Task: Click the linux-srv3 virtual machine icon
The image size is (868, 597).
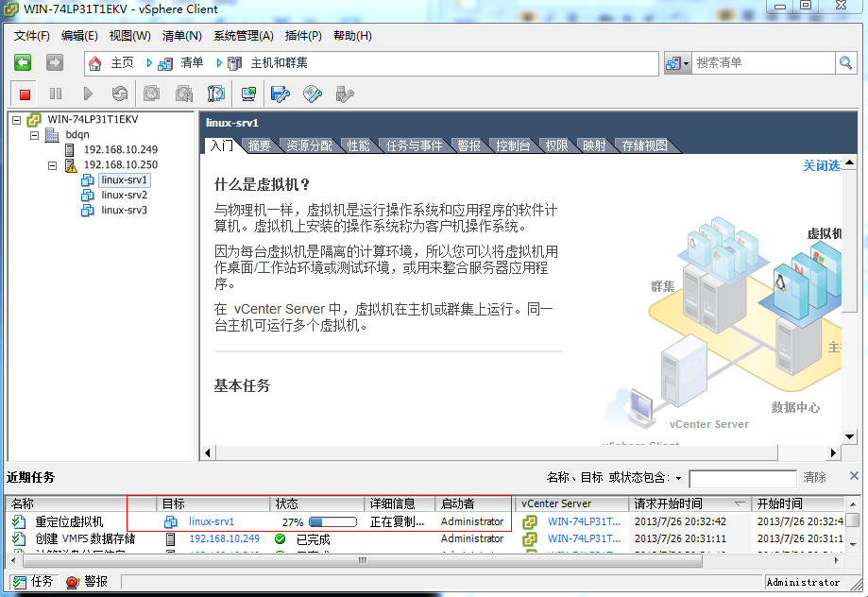Action: 88,211
